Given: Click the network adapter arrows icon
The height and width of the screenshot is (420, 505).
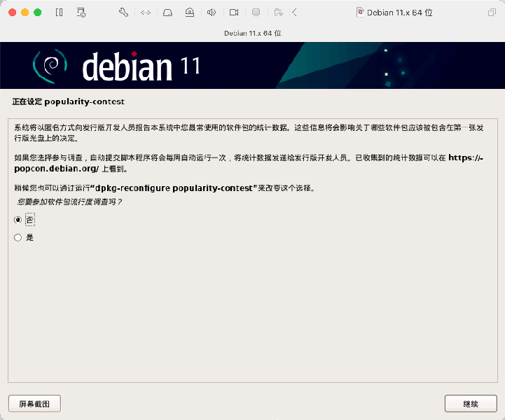Looking at the screenshot, I should click(146, 13).
